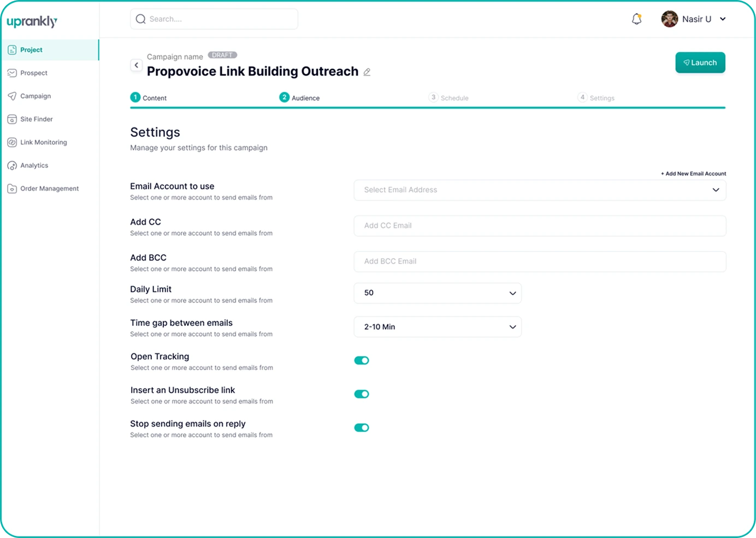
Task: Click the Add CC label text
Action: [x=145, y=222]
